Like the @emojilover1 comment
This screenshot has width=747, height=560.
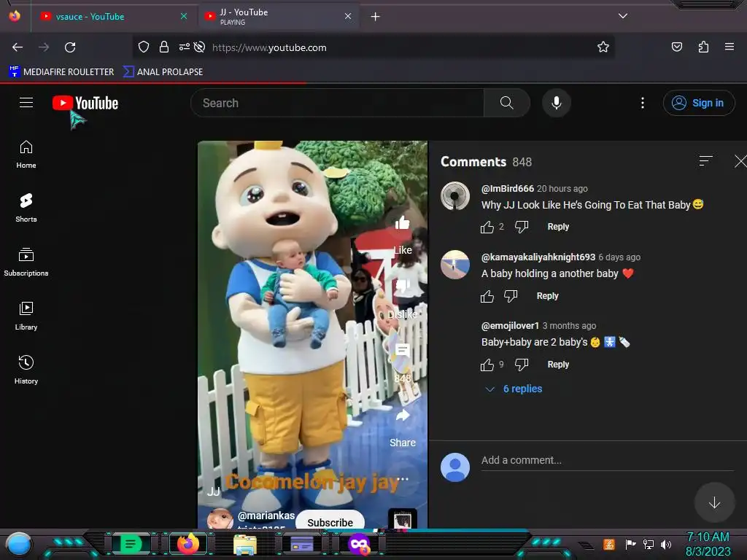487,365
